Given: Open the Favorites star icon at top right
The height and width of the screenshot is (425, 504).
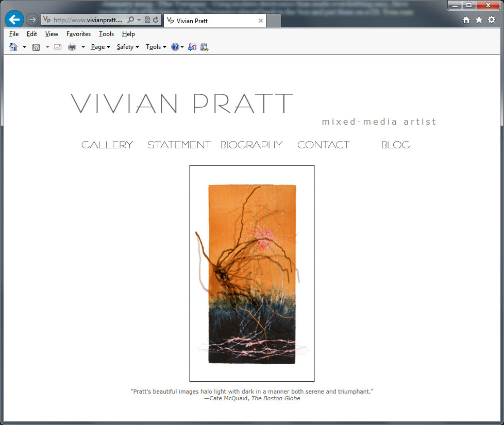Looking at the screenshot, I should 479,20.
